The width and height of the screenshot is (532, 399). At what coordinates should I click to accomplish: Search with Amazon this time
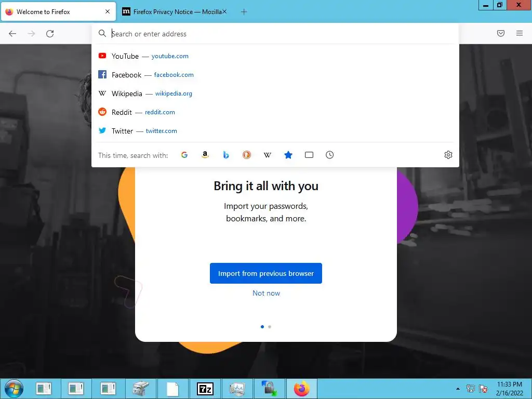tap(205, 155)
